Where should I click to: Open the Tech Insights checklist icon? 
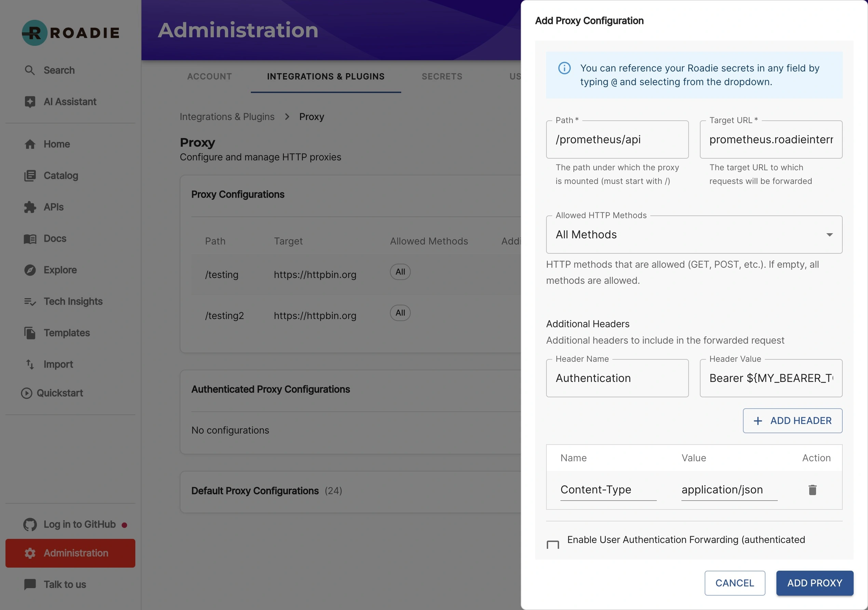30,301
